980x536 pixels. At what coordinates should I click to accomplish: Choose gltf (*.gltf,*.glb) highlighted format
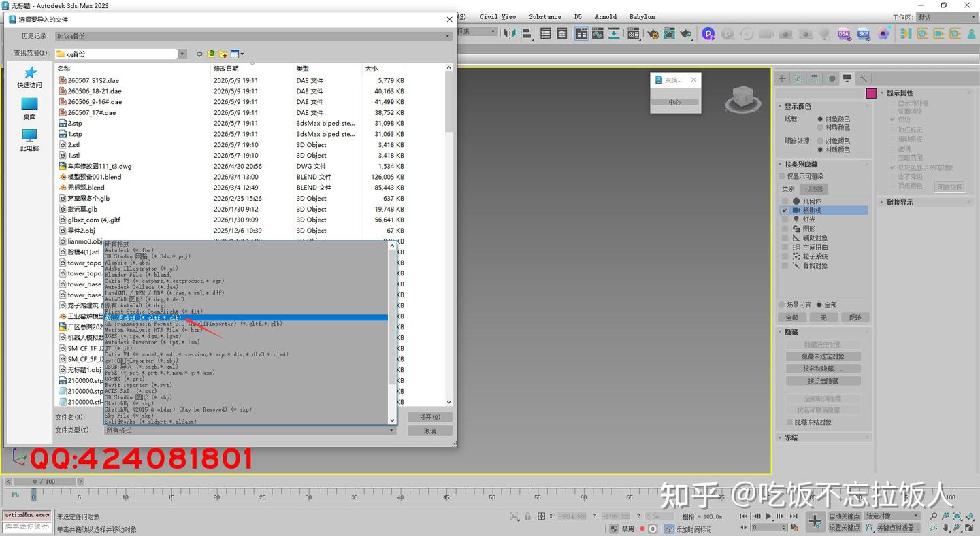(x=246, y=318)
